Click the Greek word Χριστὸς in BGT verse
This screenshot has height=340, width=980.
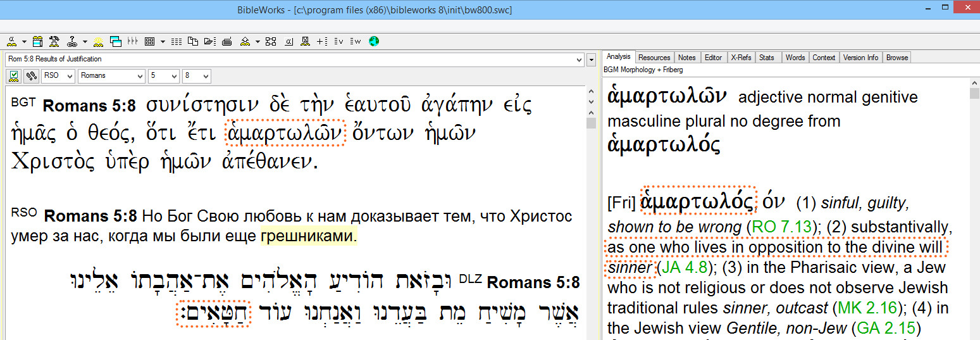(x=52, y=162)
